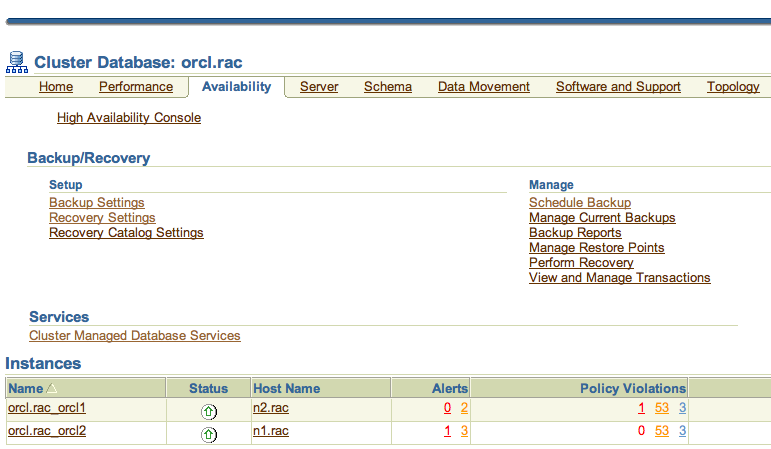
Task: Click warning policy violations 53 for orcl.rac_orcl1
Action: [662, 408]
